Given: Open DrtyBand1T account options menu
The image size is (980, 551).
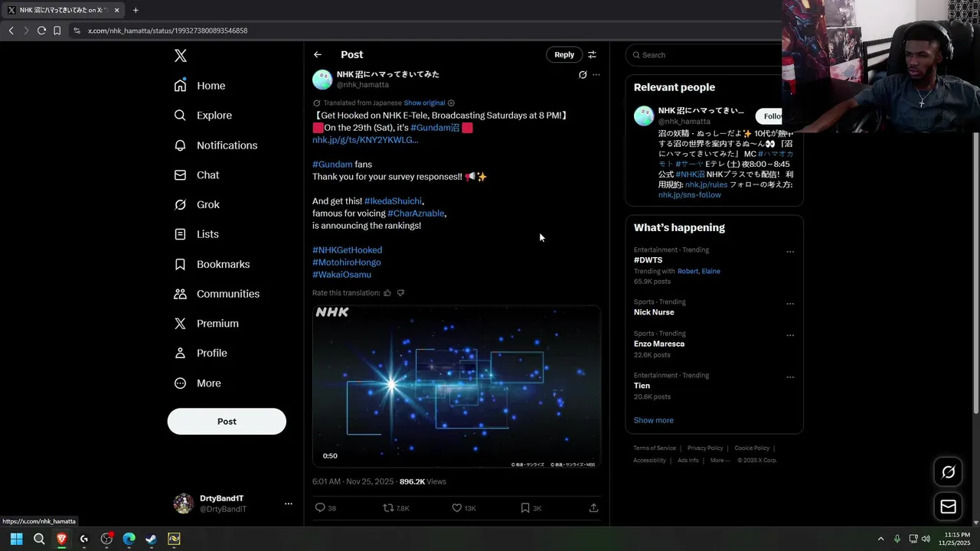Looking at the screenshot, I should tap(289, 504).
